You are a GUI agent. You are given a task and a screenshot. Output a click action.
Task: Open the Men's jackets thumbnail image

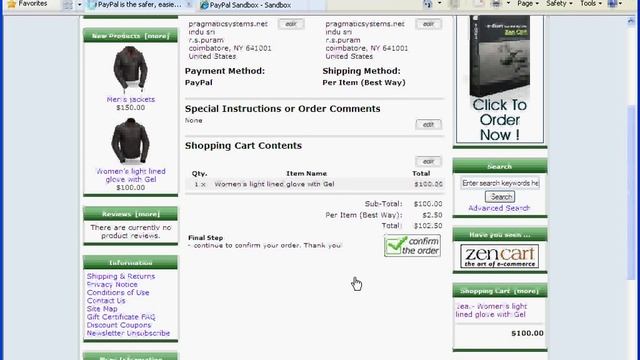tap(130, 69)
